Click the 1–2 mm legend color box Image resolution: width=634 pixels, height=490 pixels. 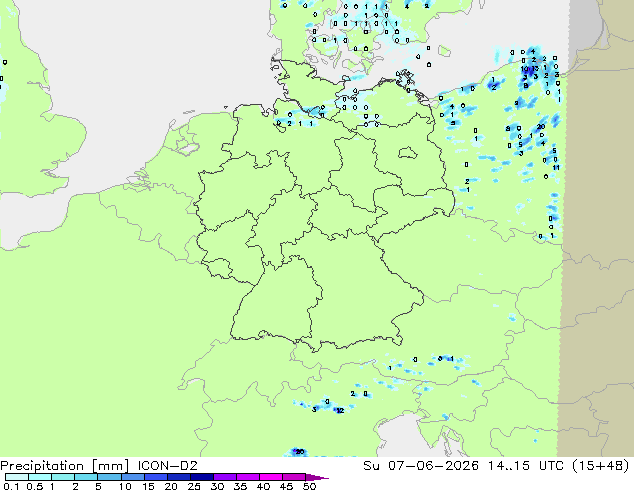point(63,477)
